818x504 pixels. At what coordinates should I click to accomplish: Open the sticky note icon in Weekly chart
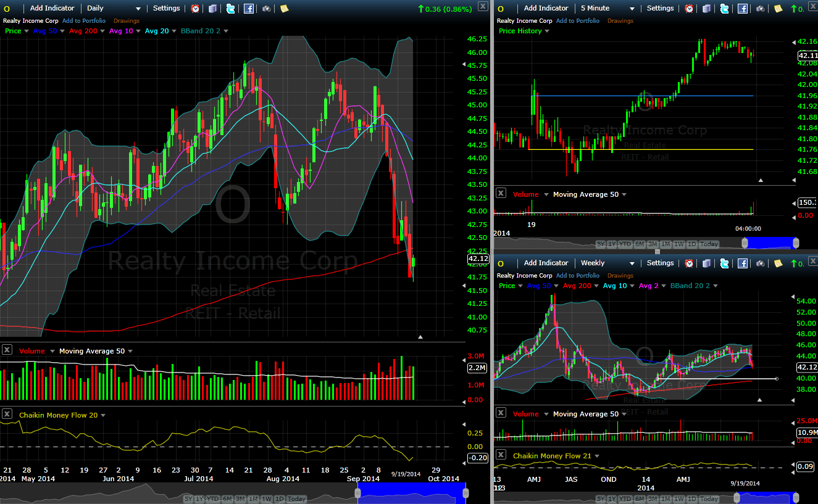tap(778, 263)
